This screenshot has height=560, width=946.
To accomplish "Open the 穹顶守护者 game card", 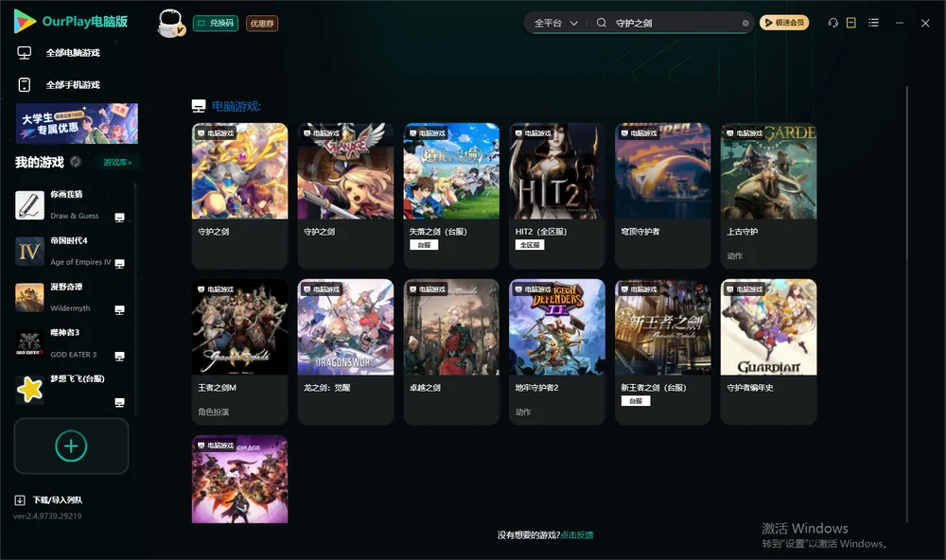I will [663, 196].
